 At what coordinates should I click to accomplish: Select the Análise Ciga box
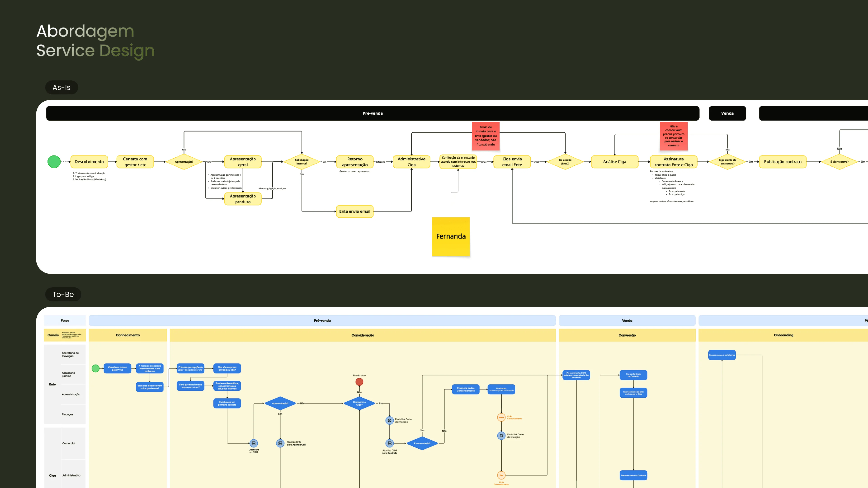click(x=615, y=162)
